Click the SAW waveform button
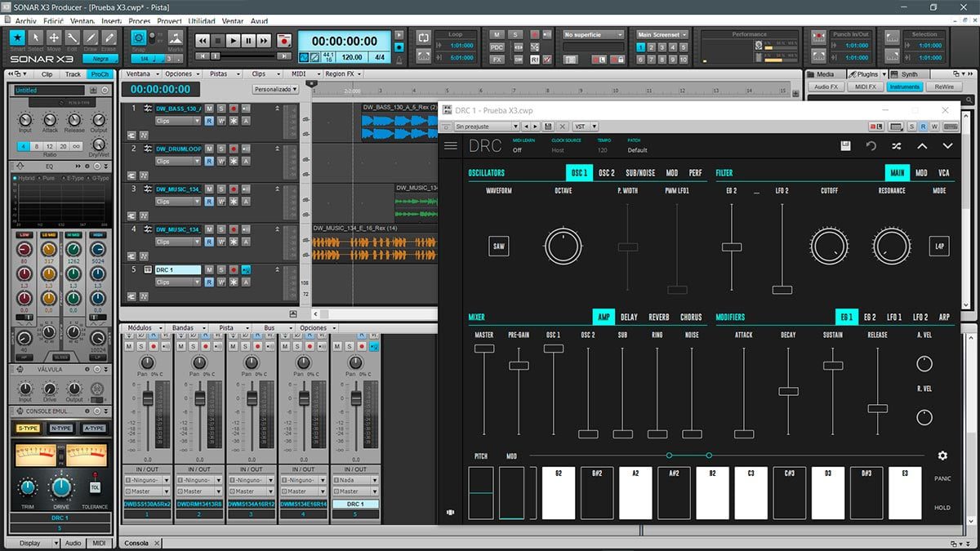The height and width of the screenshot is (551, 980). (498, 246)
